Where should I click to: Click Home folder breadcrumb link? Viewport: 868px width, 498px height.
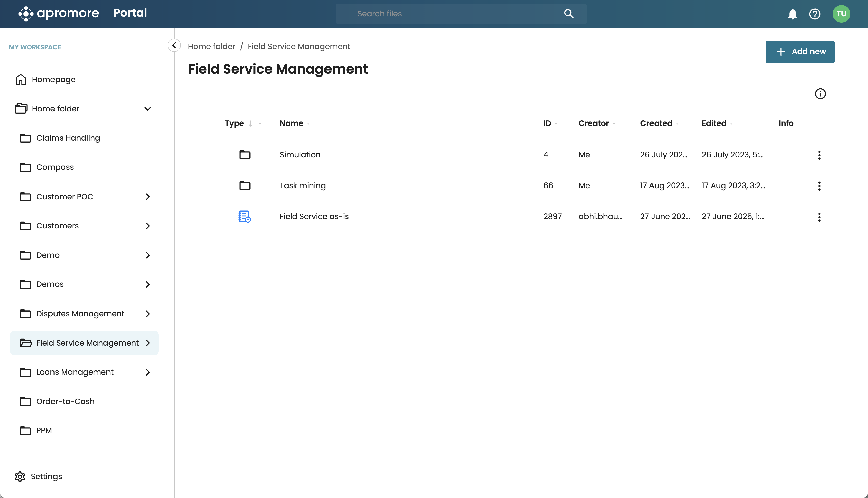pyautogui.click(x=211, y=46)
